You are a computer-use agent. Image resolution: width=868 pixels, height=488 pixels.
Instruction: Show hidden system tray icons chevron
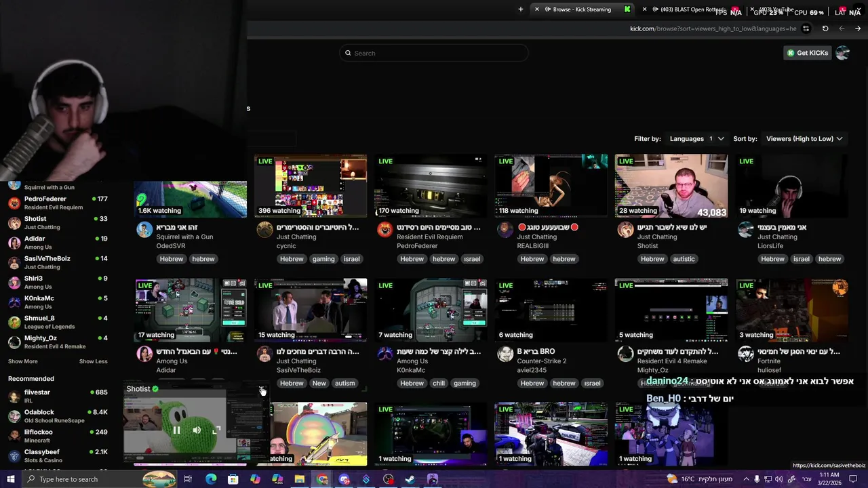click(x=746, y=479)
